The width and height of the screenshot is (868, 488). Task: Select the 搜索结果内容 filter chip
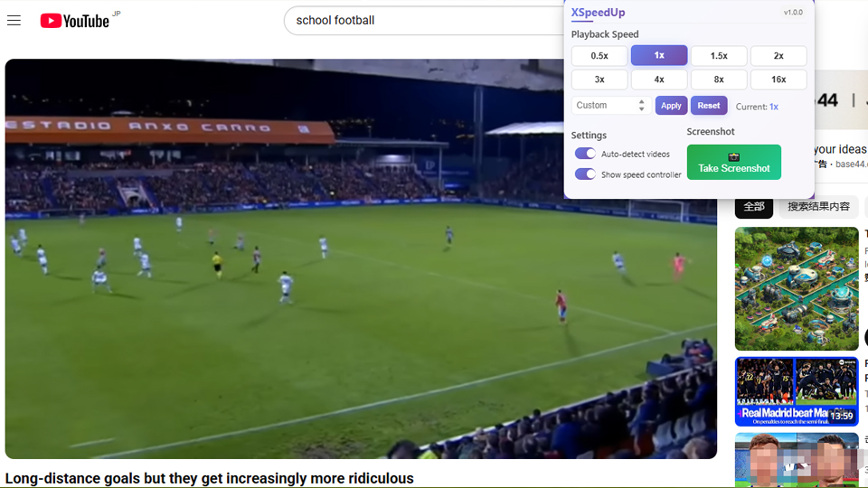[x=818, y=207]
